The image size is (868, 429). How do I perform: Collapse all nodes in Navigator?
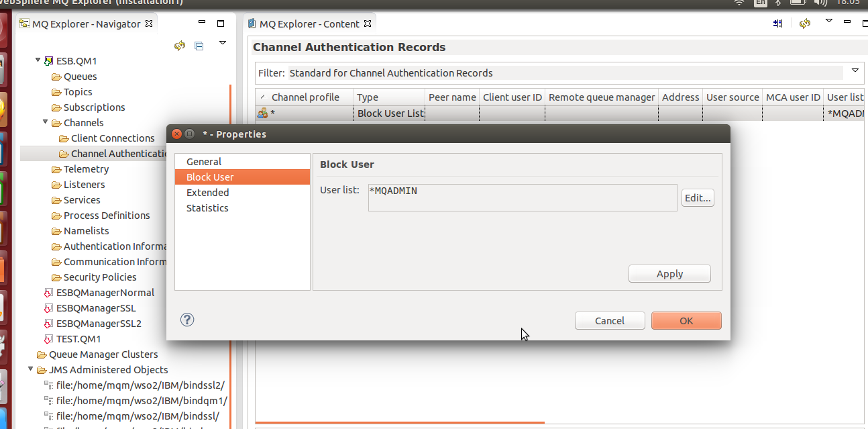[x=199, y=46]
